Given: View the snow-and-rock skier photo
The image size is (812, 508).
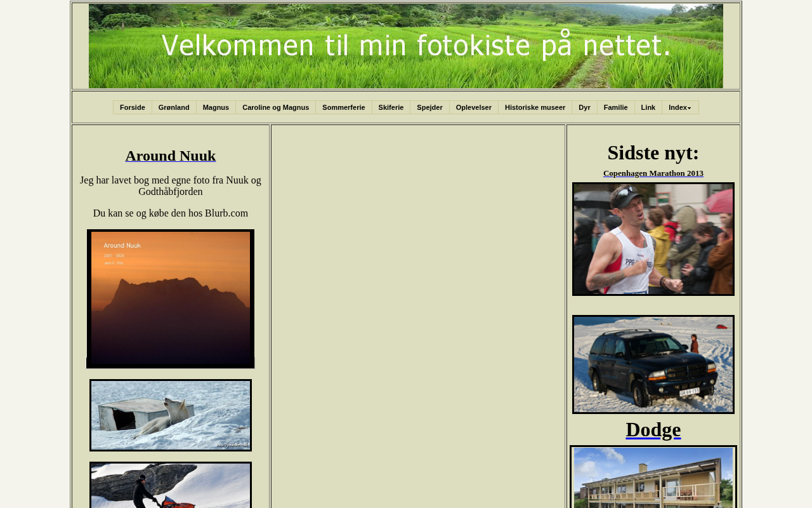Looking at the screenshot, I should [x=171, y=485].
